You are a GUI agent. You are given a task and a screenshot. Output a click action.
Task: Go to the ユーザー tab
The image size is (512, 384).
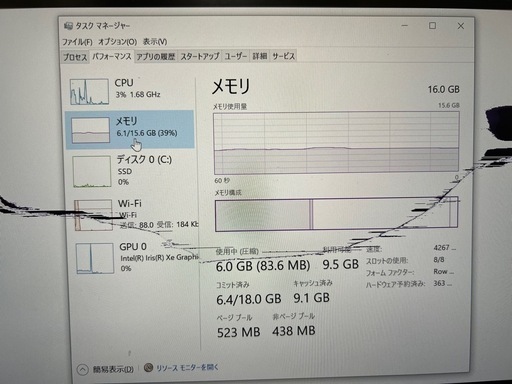(236, 56)
